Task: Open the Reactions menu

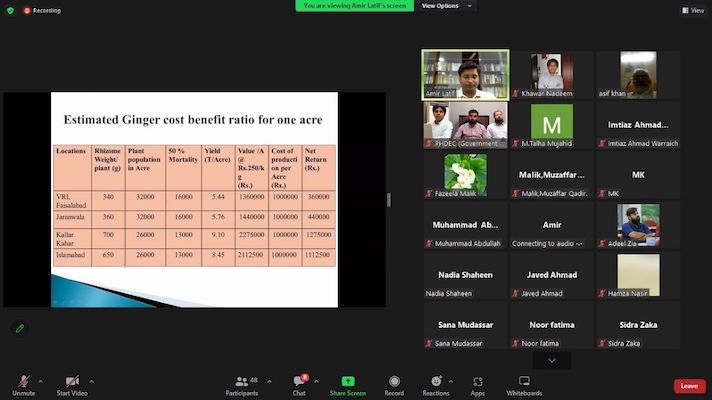Action: [436, 384]
